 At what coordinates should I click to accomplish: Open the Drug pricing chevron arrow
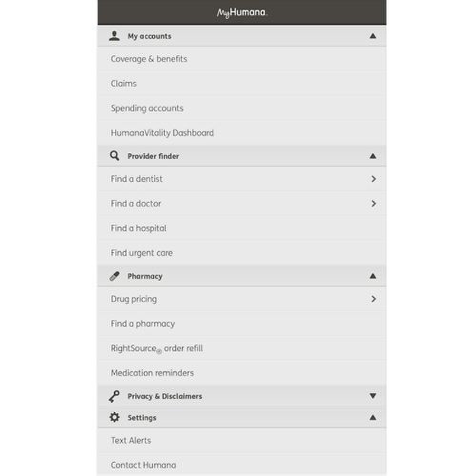coord(374,299)
